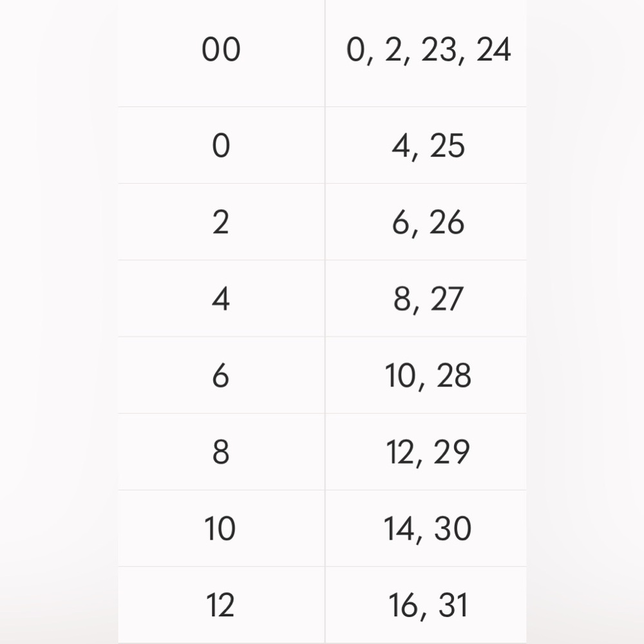The image size is (644, 644).
Task: Click the '12' cell in left column
Action: tap(221, 605)
